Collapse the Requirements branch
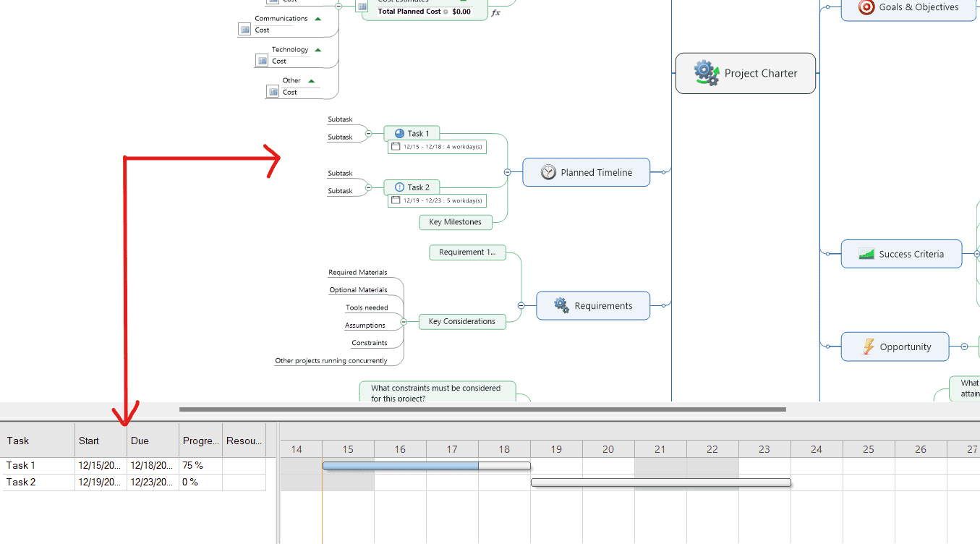The image size is (980, 544). coord(521,305)
